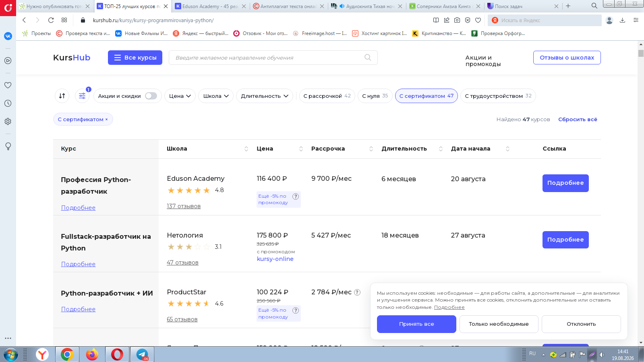Open history clock in the Opera sidebar
Image resolution: width=644 pixels, height=362 pixels.
[x=8, y=103]
